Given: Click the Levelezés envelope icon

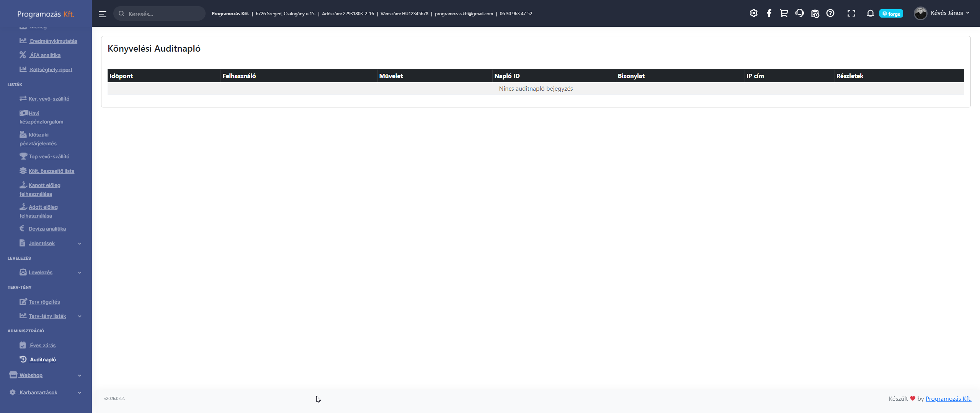Looking at the screenshot, I should tap(23, 272).
